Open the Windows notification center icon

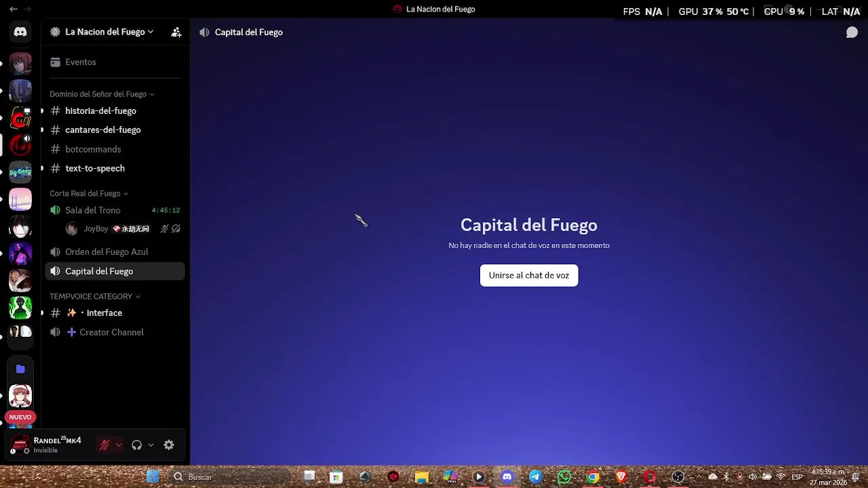pos(856,477)
